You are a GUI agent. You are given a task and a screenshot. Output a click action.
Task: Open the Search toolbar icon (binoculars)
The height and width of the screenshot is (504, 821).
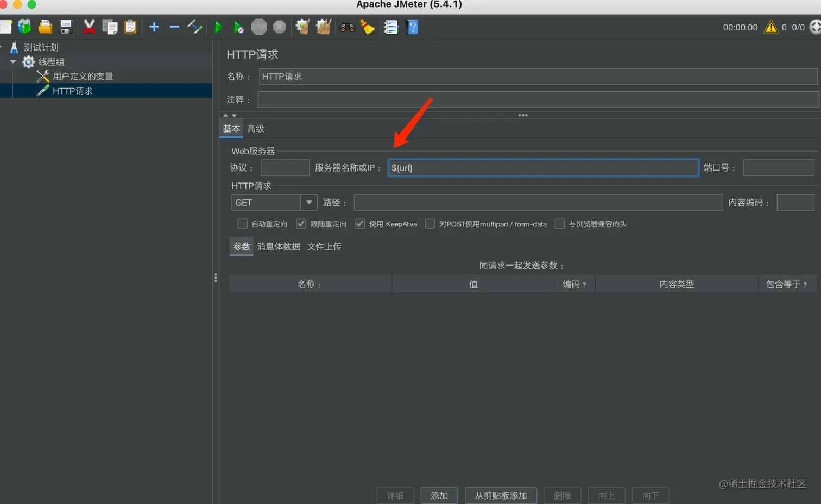point(347,27)
